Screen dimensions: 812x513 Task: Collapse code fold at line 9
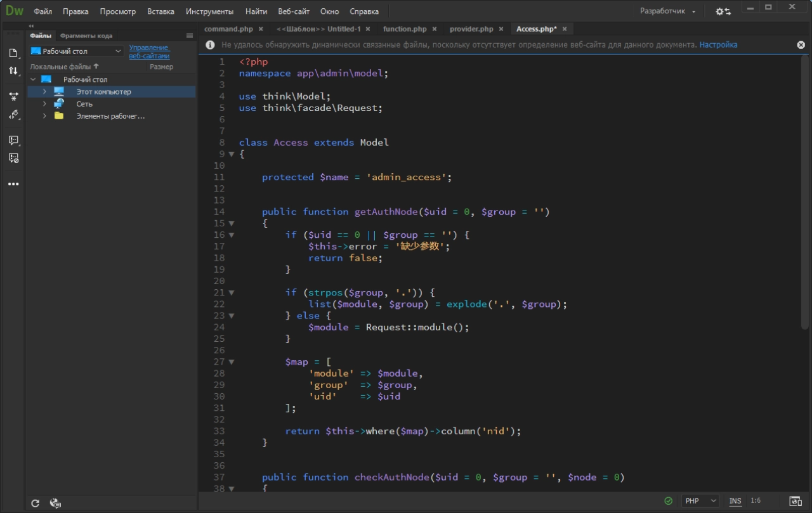[232, 154]
